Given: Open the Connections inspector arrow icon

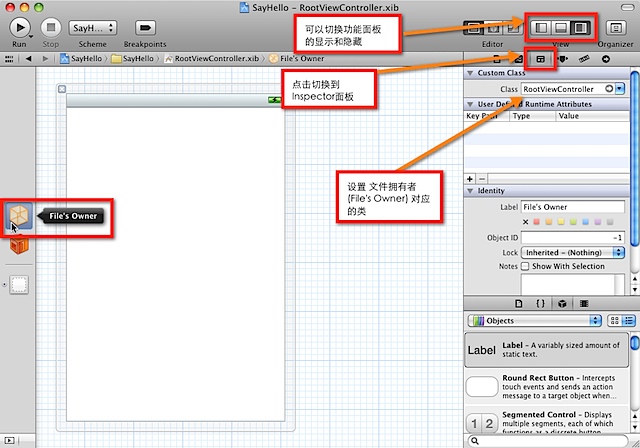Looking at the screenshot, I should 606,59.
